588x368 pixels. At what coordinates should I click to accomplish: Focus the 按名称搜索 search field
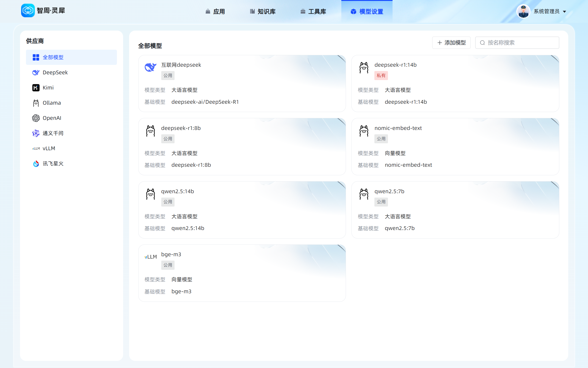click(x=517, y=43)
